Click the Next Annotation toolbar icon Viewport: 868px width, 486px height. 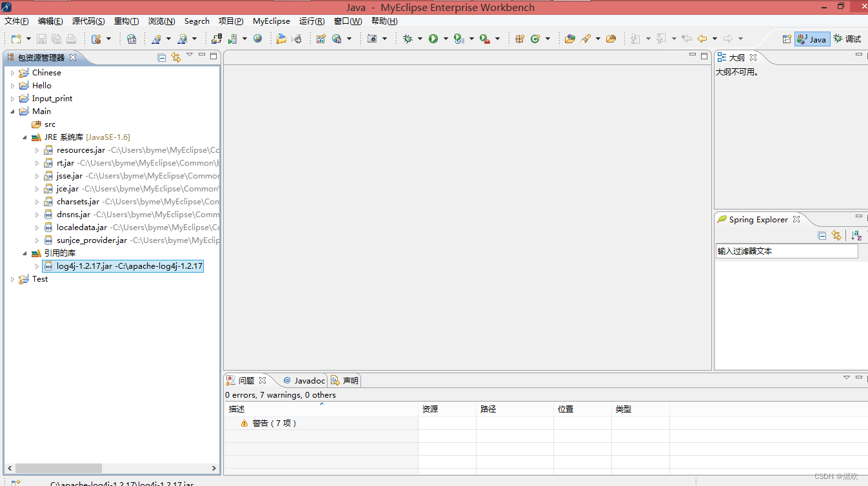pyautogui.click(x=635, y=39)
